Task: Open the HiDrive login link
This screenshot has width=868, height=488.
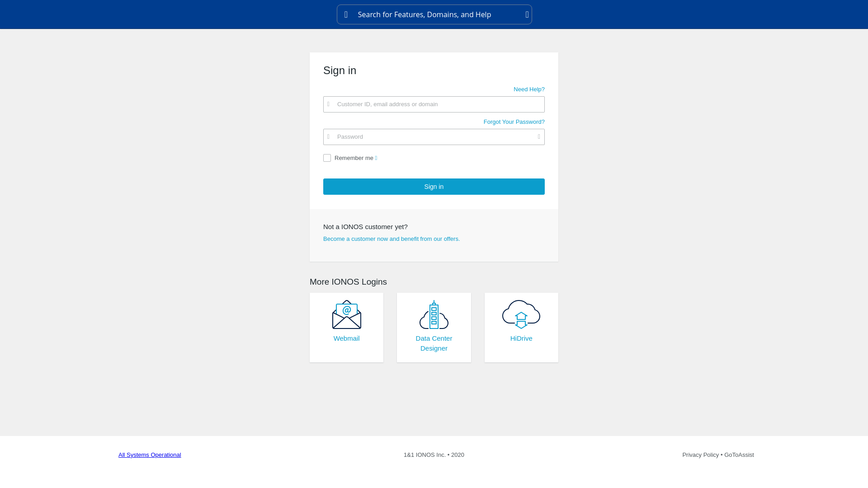Action: pyautogui.click(x=521, y=338)
